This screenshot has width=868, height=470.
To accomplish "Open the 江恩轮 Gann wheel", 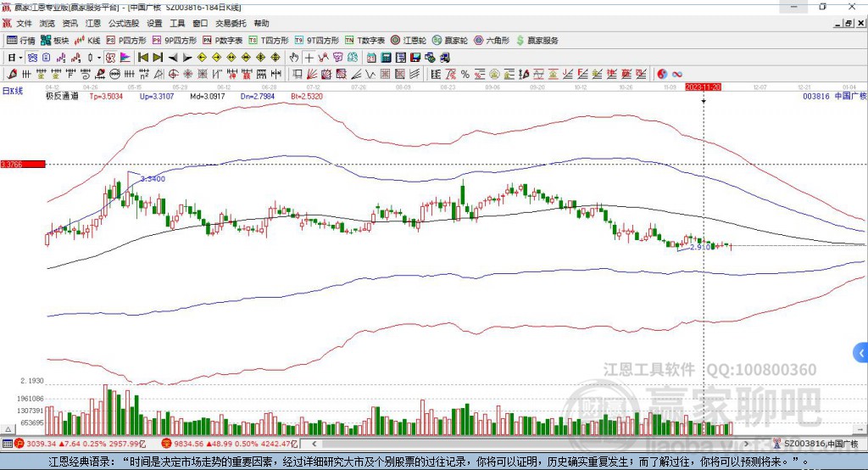I will tap(409, 41).
